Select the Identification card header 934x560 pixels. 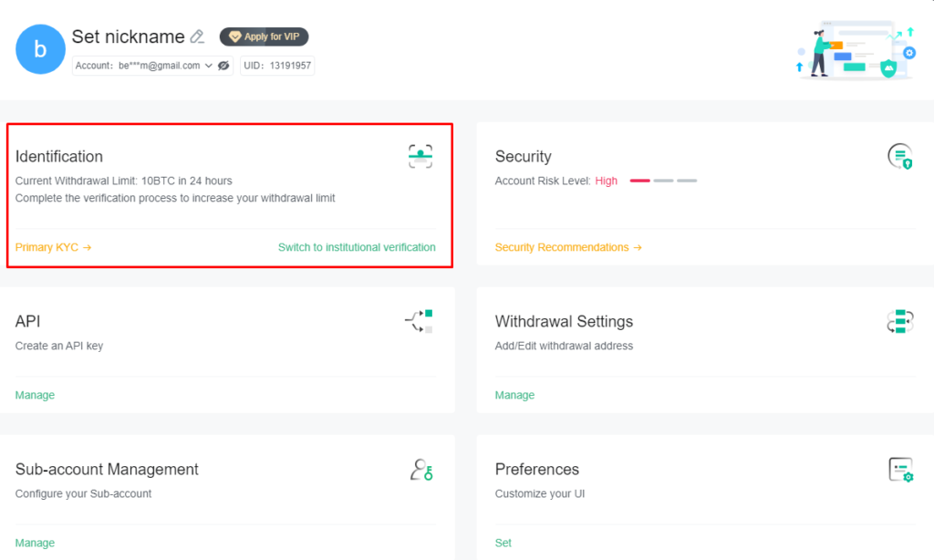click(59, 156)
